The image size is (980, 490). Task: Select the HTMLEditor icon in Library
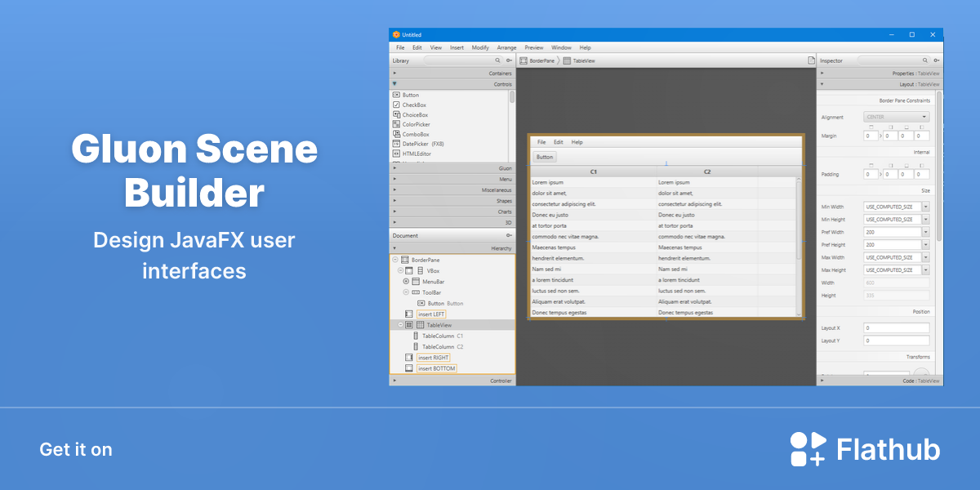click(396, 154)
